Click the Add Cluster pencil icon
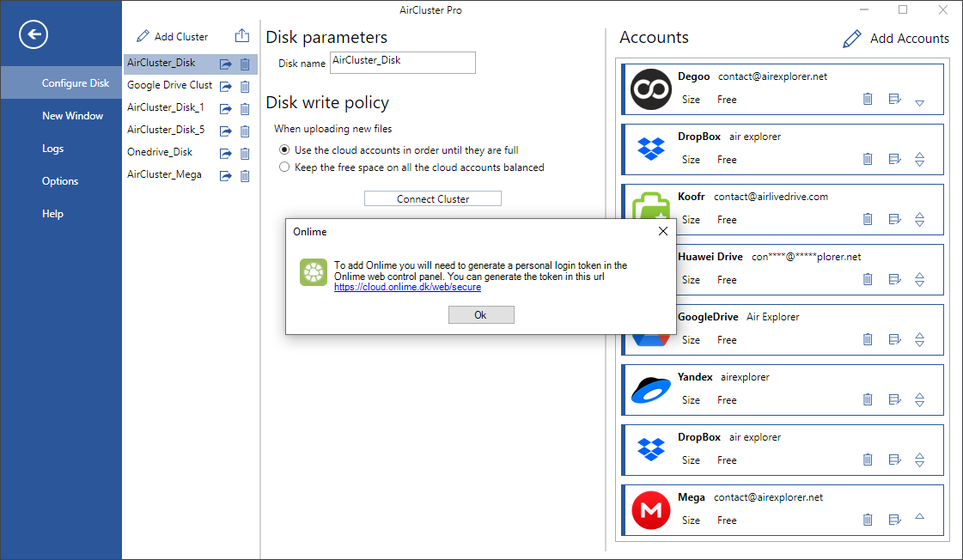This screenshot has width=963, height=560. pos(141,35)
